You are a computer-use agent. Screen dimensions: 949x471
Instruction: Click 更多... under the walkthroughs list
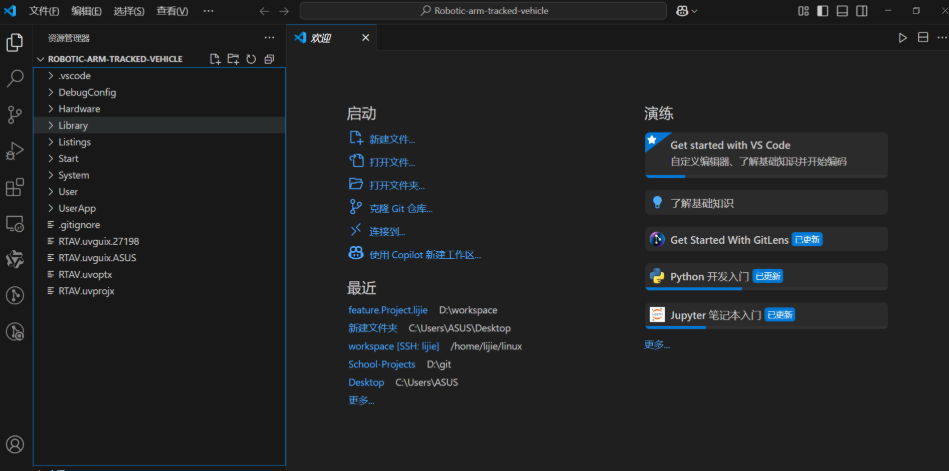click(657, 345)
